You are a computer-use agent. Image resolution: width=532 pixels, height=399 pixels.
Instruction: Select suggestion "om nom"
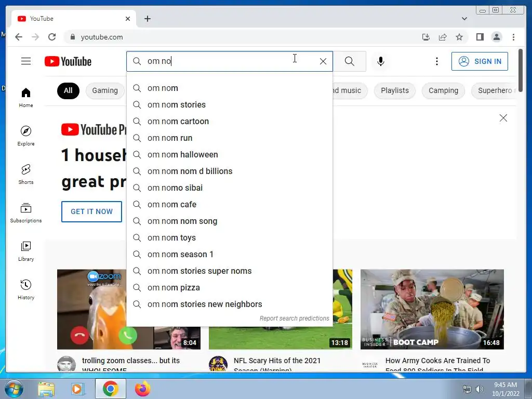point(230,88)
